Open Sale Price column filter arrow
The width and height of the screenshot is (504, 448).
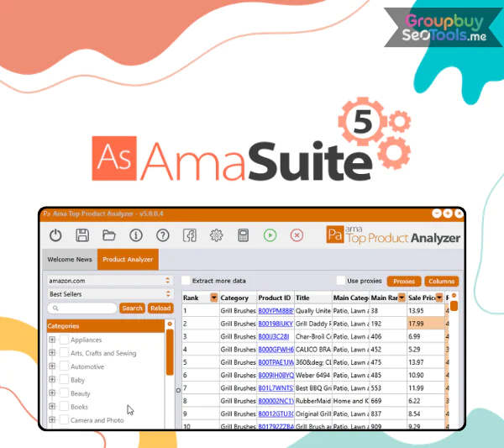439,298
